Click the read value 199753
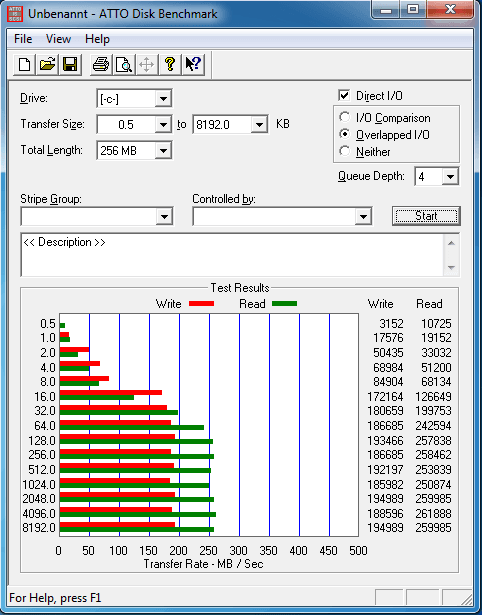Viewport: 482px width, 615px height. [x=433, y=411]
